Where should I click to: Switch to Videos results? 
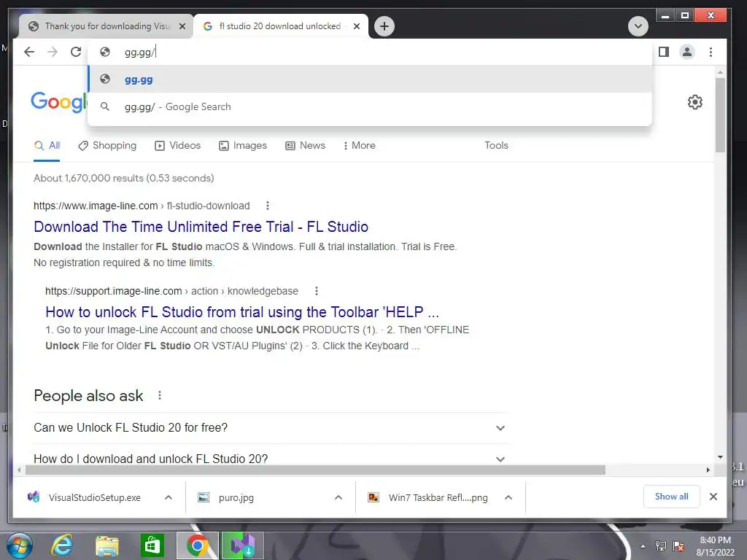(x=178, y=146)
